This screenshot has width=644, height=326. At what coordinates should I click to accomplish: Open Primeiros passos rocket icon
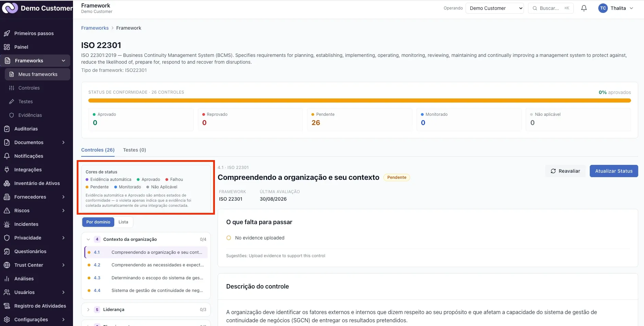point(7,33)
